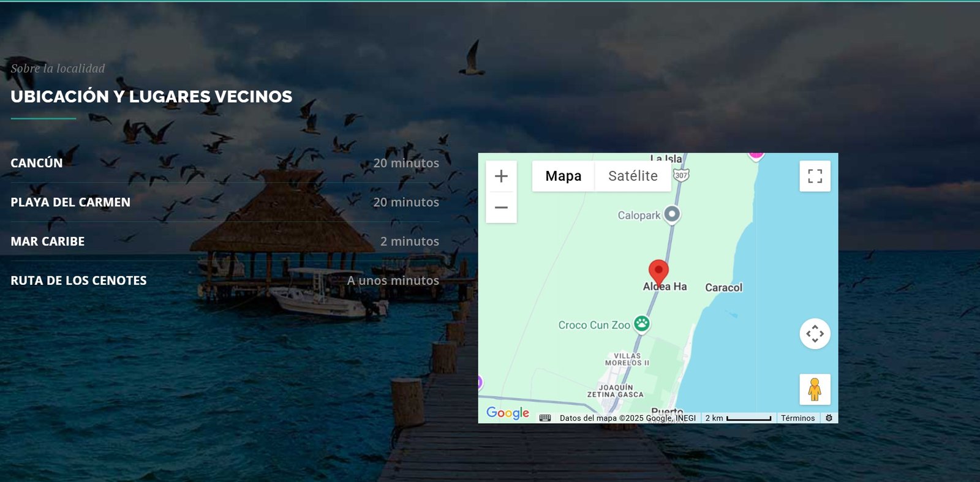The width and height of the screenshot is (980, 482).
Task: Zoom in on the map
Action: (501, 176)
